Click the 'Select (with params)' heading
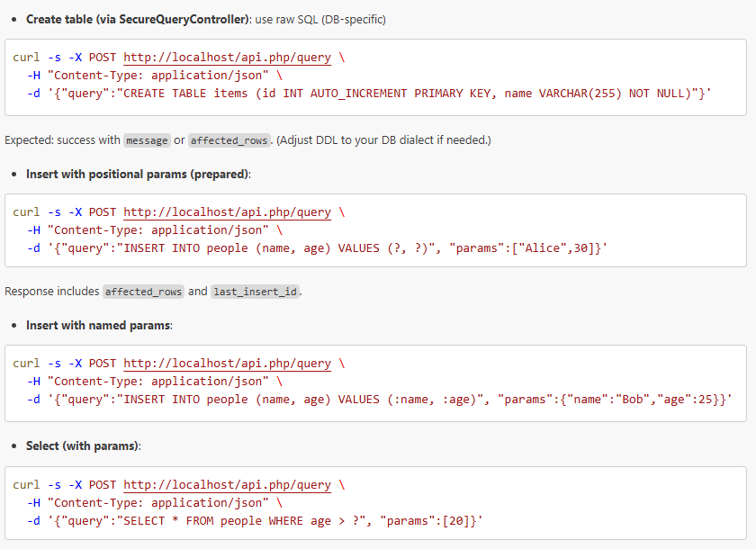The width and height of the screenshot is (756, 549). click(x=83, y=445)
